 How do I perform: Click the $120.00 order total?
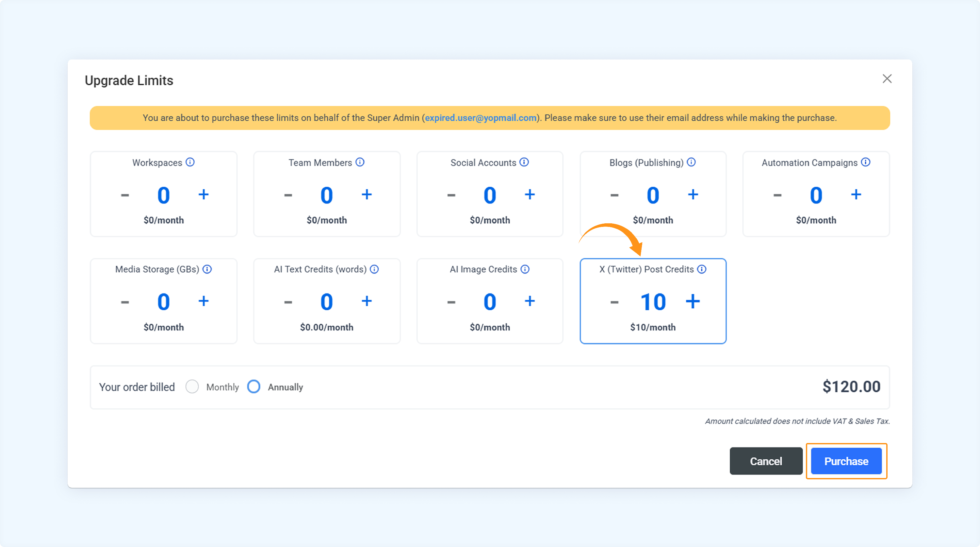851,387
